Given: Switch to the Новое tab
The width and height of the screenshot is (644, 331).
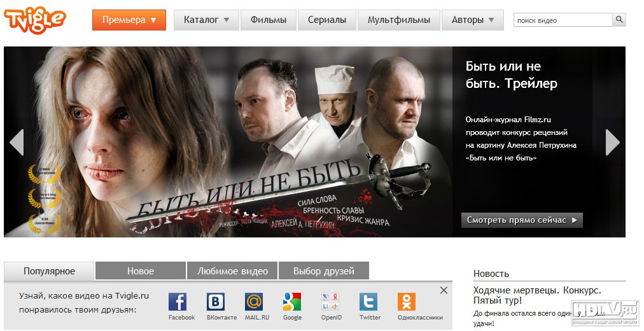Looking at the screenshot, I should [x=141, y=271].
